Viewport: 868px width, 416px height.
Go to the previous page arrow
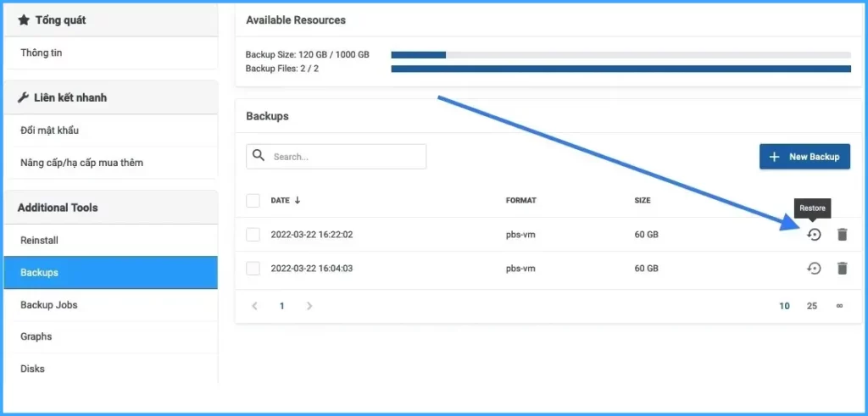pyautogui.click(x=254, y=306)
